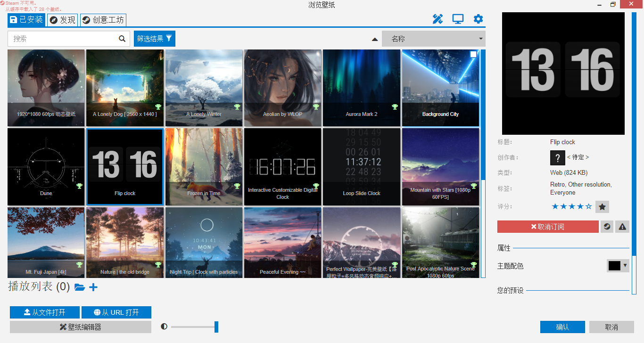Click the properties panel scrollbar

pyautogui.click(x=634, y=134)
